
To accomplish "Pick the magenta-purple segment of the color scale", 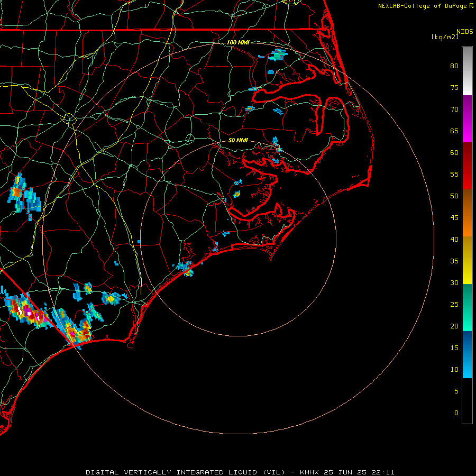I will pos(467,118).
